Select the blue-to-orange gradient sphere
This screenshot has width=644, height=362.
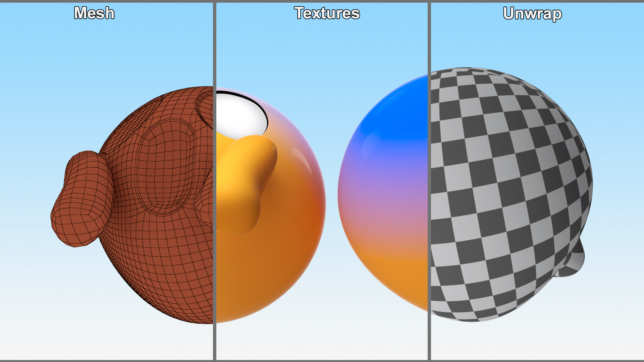click(383, 193)
